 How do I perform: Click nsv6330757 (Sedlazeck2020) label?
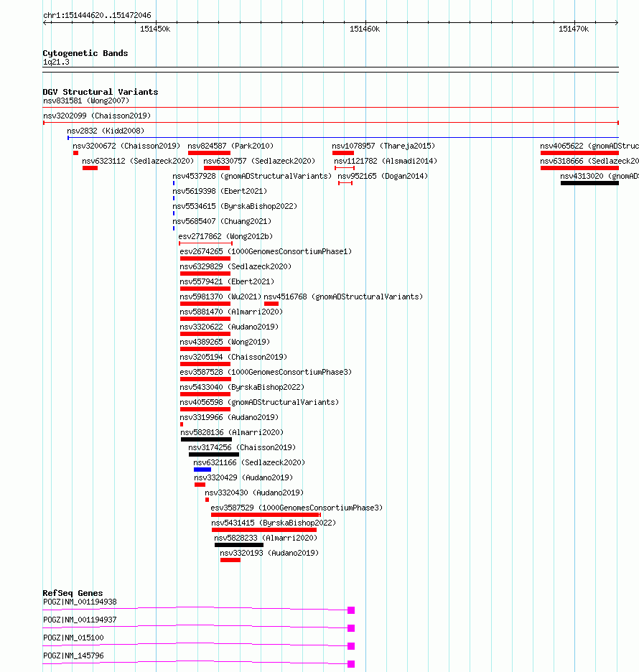coord(259,161)
